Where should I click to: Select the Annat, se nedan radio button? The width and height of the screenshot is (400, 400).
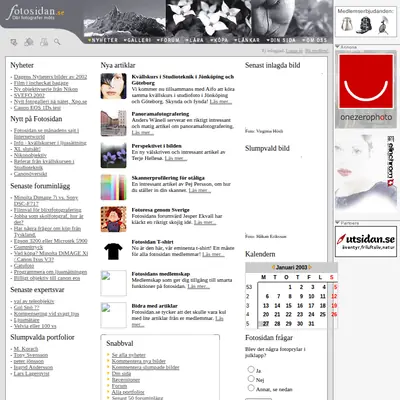(x=251, y=388)
